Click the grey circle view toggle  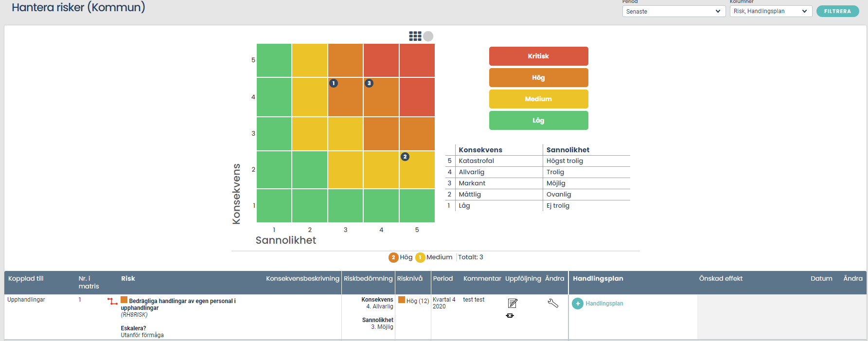point(428,36)
